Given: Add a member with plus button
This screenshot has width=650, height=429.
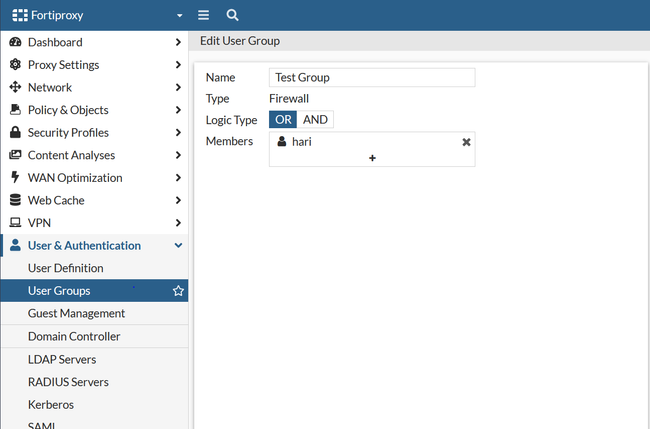Looking at the screenshot, I should pos(372,158).
